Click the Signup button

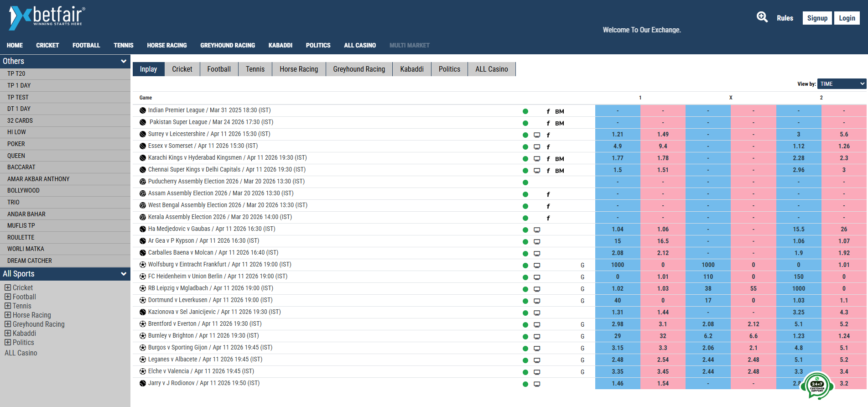point(817,18)
